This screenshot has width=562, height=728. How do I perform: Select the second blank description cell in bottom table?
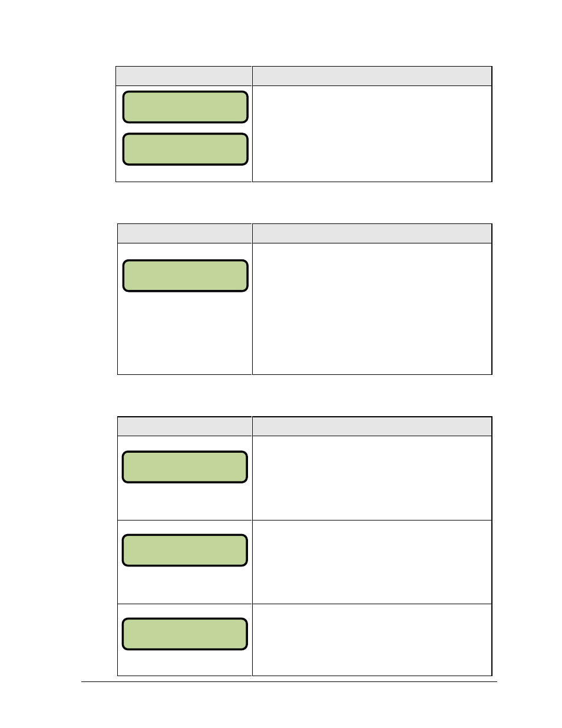coord(372,562)
